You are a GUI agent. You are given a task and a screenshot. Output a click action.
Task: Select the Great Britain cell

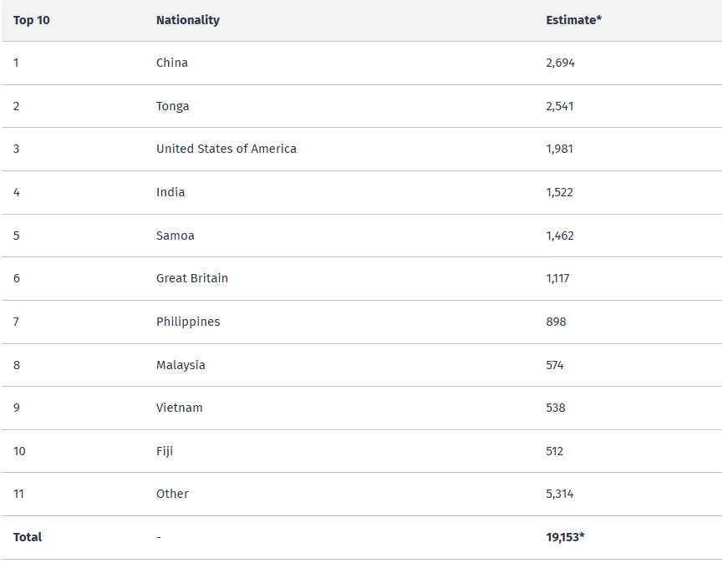191,278
